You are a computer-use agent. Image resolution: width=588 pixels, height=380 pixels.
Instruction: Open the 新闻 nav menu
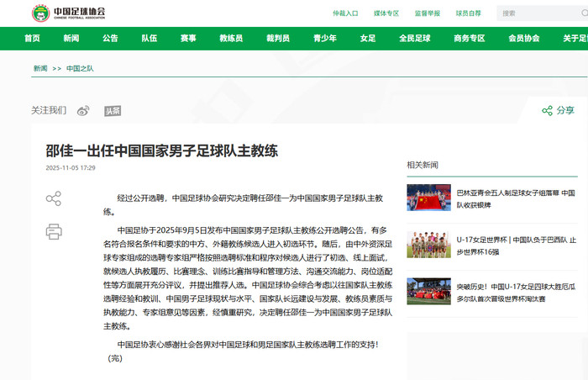pos(71,39)
